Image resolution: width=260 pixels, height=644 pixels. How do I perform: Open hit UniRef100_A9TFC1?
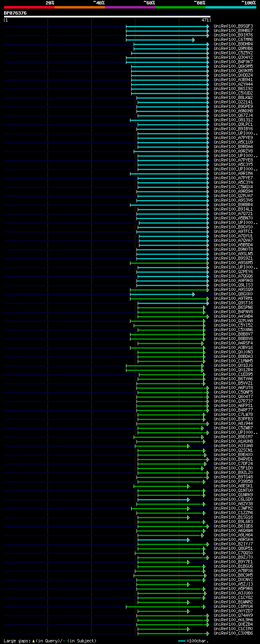233,232
